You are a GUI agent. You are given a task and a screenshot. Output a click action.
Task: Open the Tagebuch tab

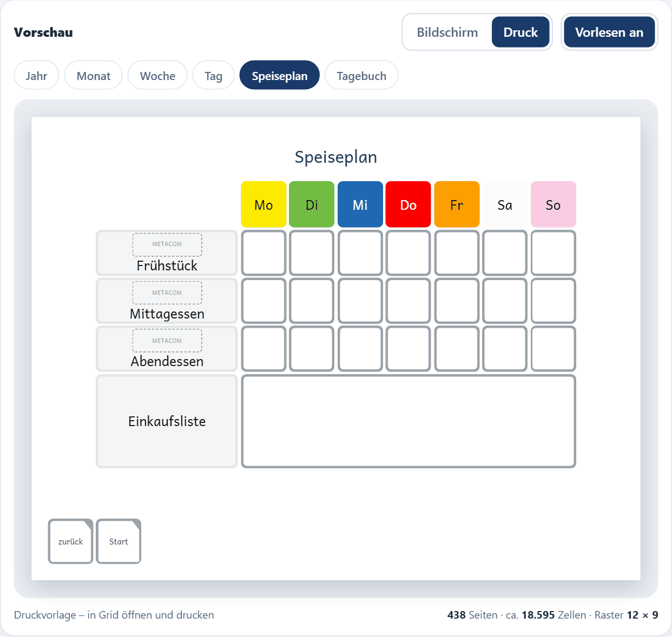pos(361,76)
